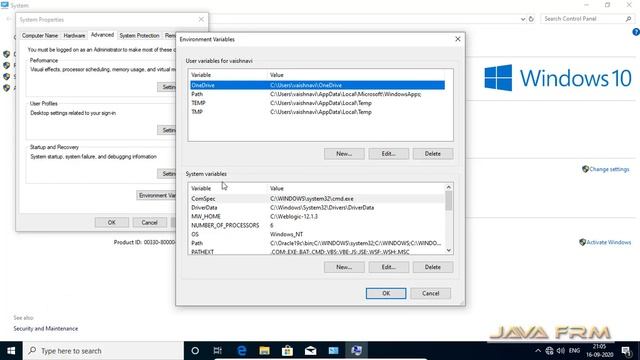Click the System Properties taskbar icon
Viewport: 640px width, 360px height.
point(356,351)
